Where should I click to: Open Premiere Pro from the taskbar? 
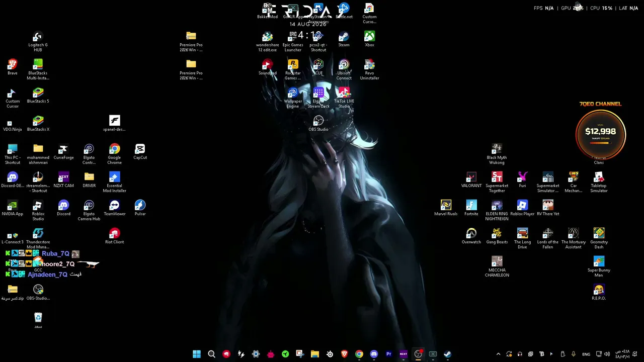[388, 354]
